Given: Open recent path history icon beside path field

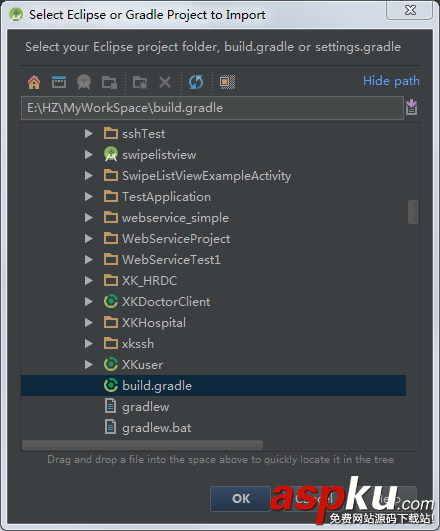Looking at the screenshot, I should point(412,107).
